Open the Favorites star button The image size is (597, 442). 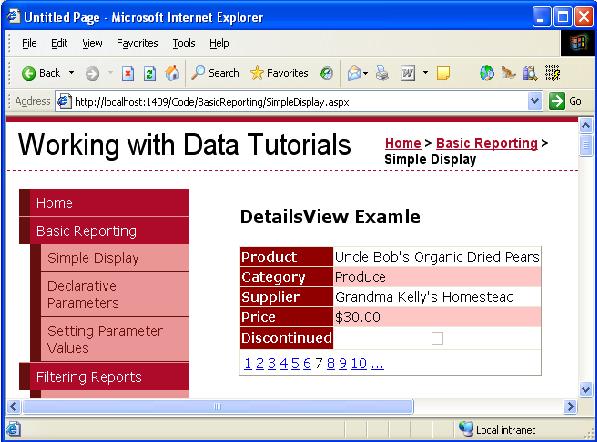coord(279,73)
